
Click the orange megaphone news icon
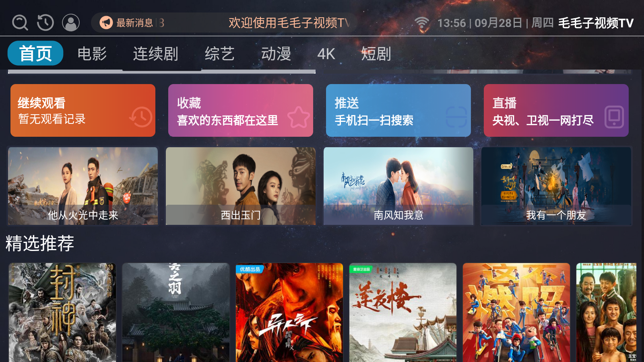(x=106, y=23)
